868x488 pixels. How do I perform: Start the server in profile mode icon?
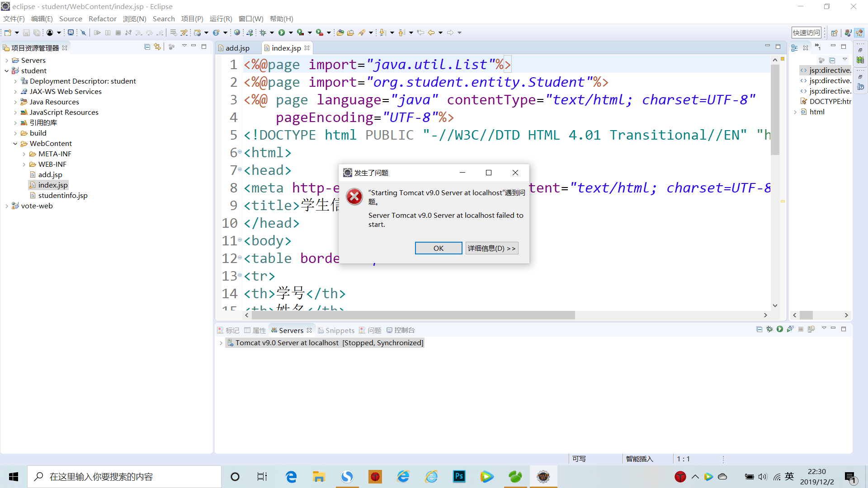tap(790, 329)
